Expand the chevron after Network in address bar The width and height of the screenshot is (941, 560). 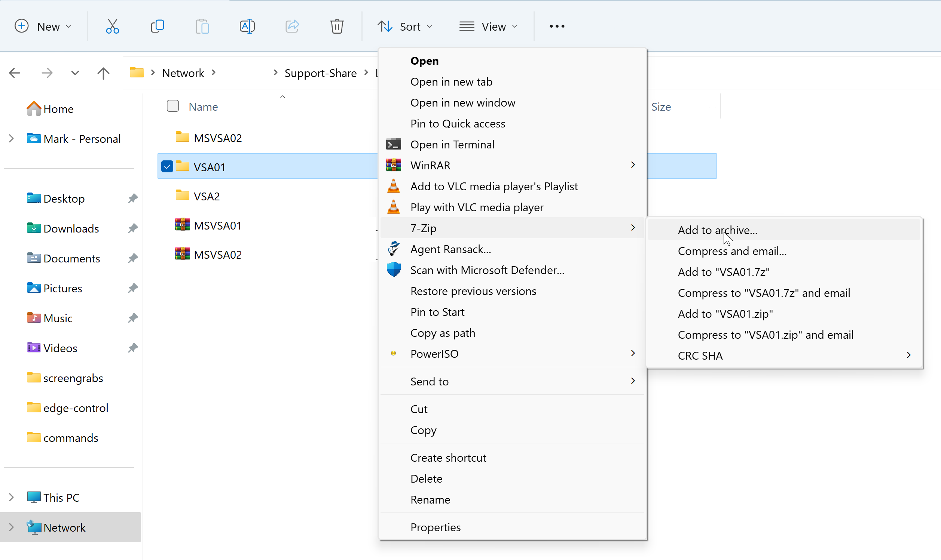coord(214,73)
